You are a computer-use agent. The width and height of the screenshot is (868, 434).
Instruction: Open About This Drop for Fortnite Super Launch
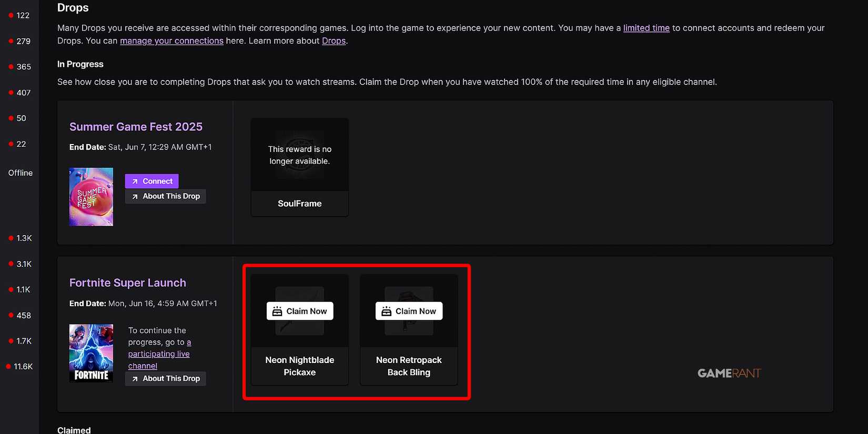[x=165, y=379]
